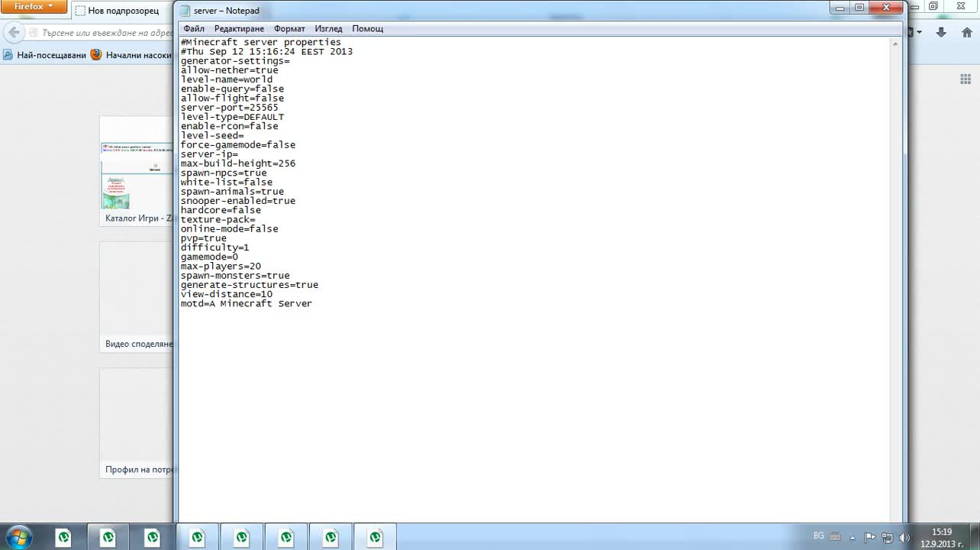Open the Файл menu in Notepad
Screen dimensions: 980x550
click(194, 28)
